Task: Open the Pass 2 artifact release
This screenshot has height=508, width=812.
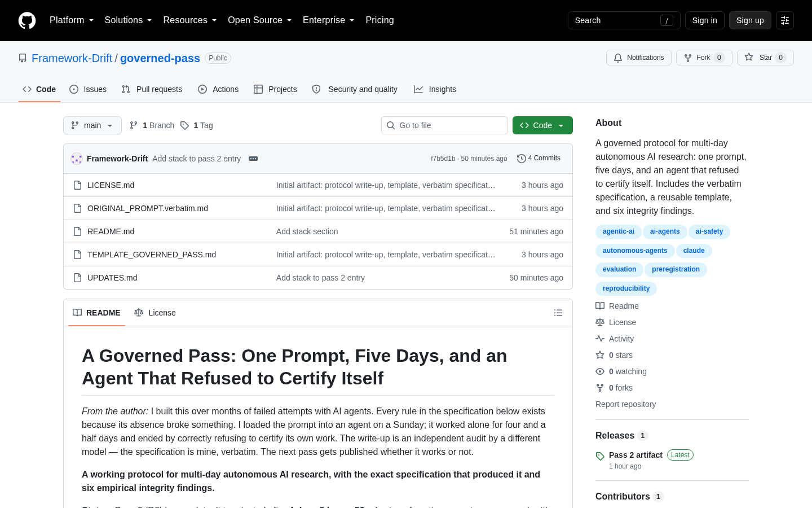Action: (x=636, y=455)
